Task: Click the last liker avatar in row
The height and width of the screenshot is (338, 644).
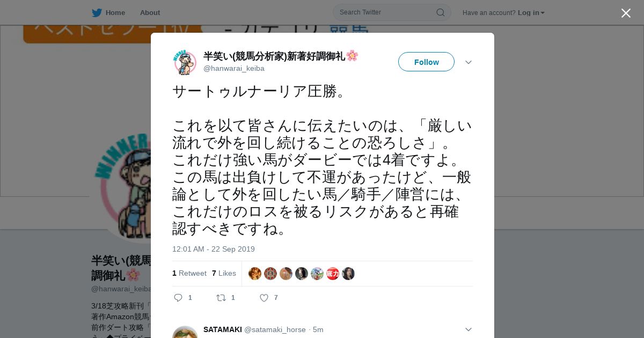Action: tap(348, 274)
